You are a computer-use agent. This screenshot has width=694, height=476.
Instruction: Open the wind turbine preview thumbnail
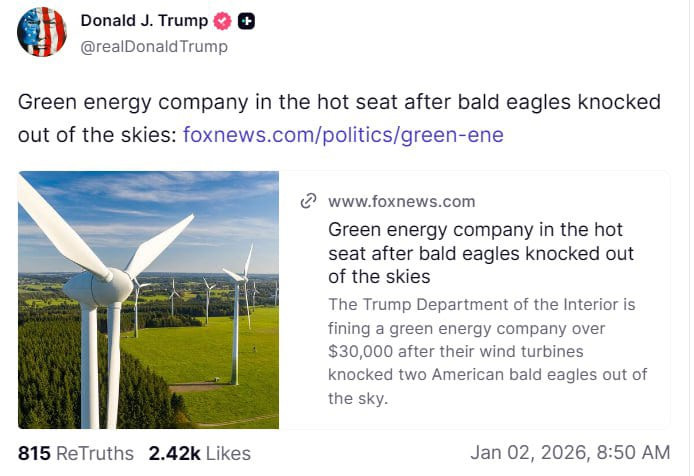pos(148,299)
